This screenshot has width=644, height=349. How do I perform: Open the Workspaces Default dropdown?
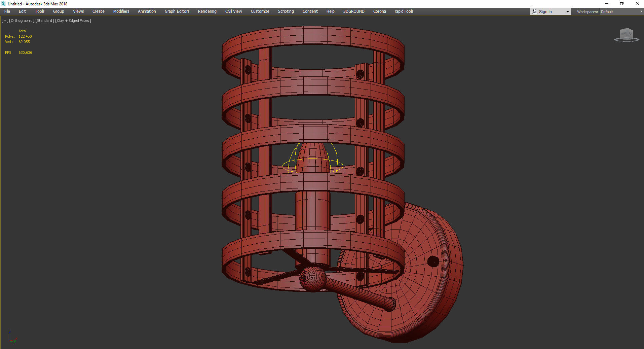coord(621,11)
